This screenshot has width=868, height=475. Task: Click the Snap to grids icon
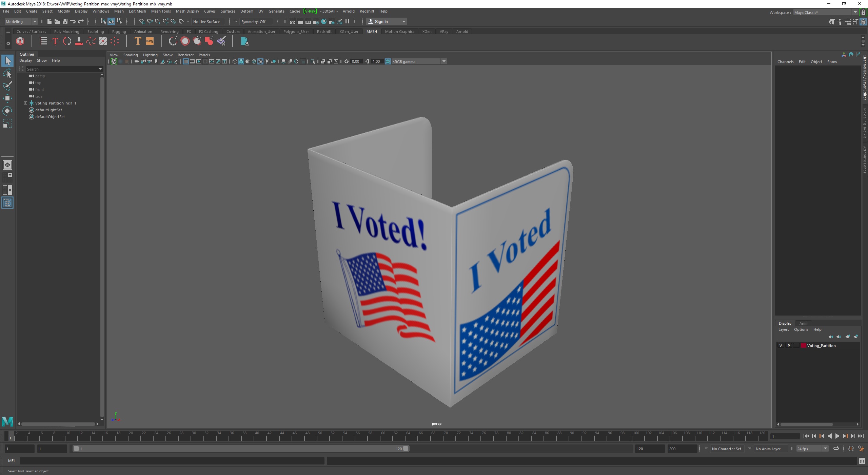[142, 22]
